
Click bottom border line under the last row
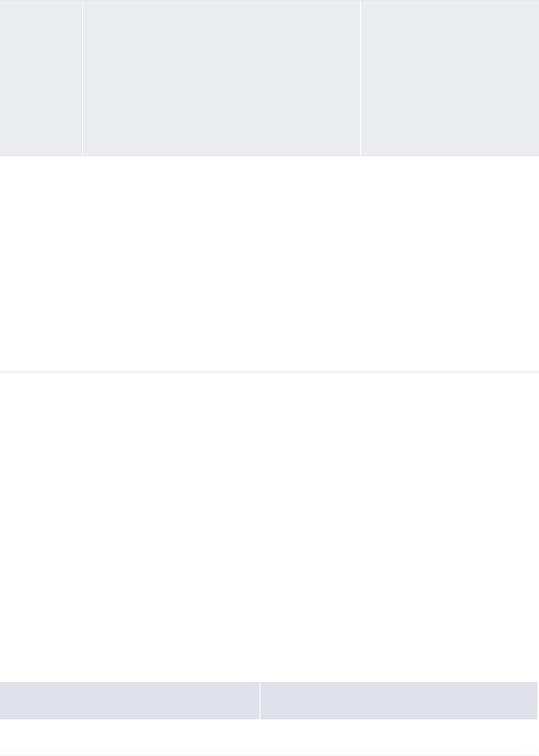click(269, 755)
